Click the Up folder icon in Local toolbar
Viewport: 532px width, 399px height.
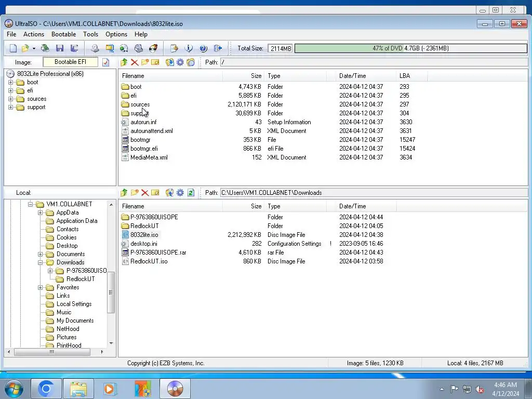coord(124,192)
